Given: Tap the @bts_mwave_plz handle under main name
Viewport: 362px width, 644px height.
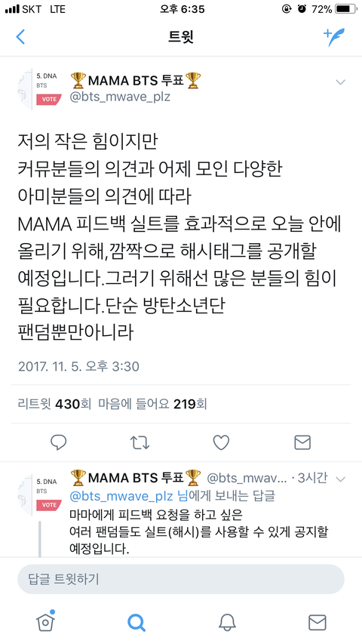Looking at the screenshot, I should (x=120, y=97).
